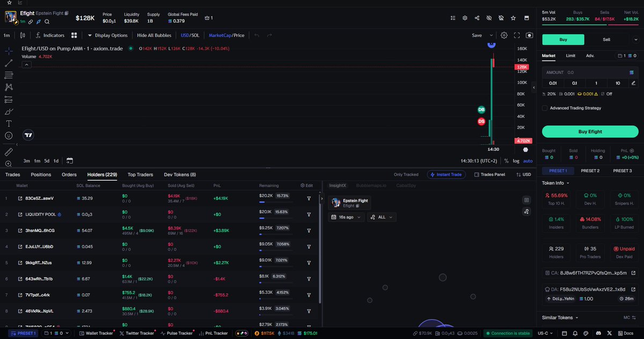Select the crosshair cursor tool

(x=9, y=51)
